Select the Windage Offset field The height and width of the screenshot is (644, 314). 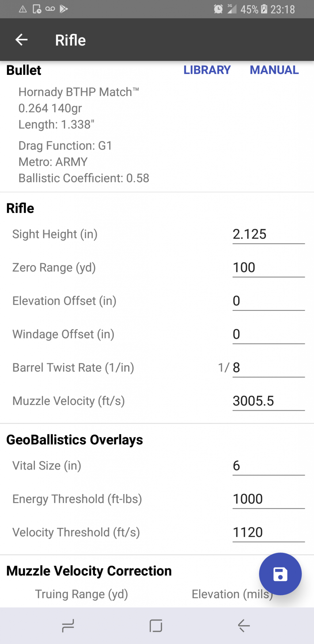[269, 335]
